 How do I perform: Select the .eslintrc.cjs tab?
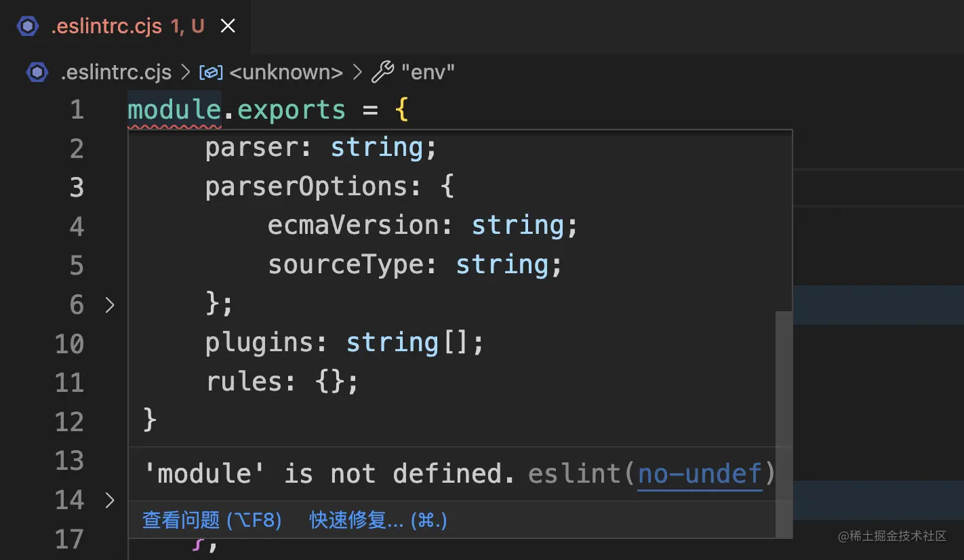point(106,26)
